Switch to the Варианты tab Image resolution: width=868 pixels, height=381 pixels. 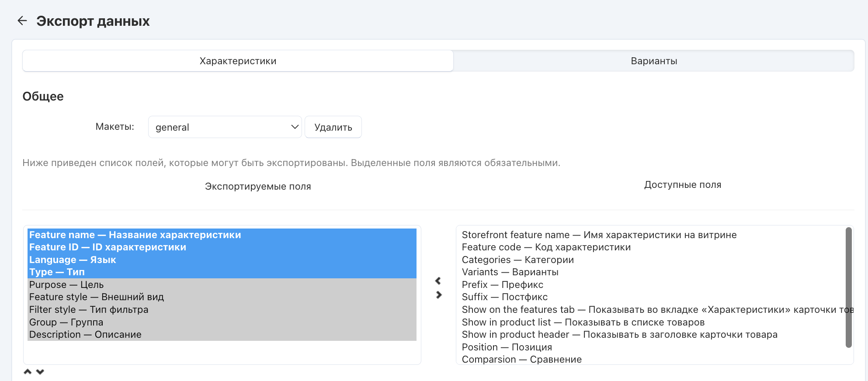click(654, 61)
